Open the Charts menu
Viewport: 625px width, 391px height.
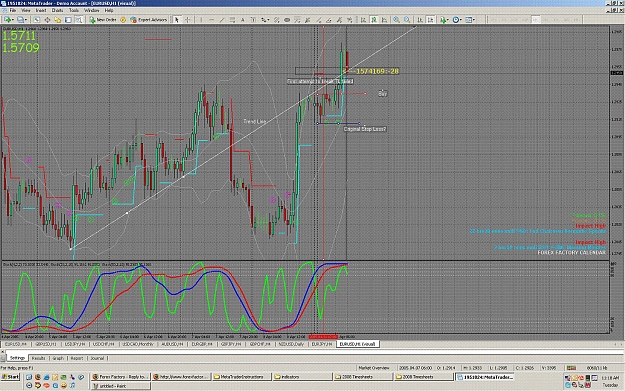coord(57,10)
